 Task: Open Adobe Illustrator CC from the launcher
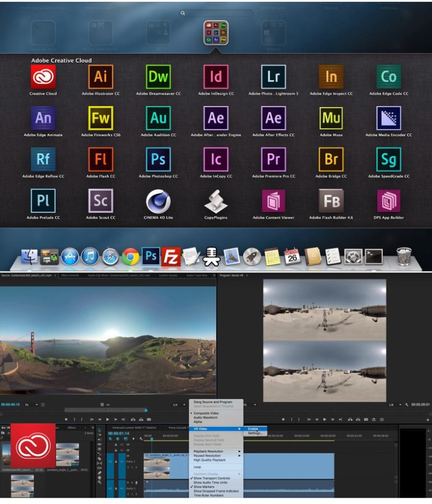click(x=101, y=77)
